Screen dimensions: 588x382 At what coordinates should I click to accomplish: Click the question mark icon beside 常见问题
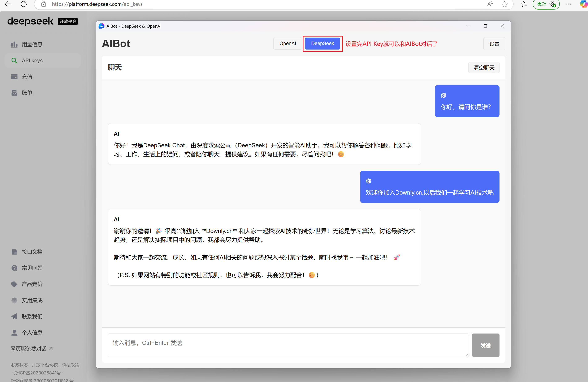tap(14, 268)
